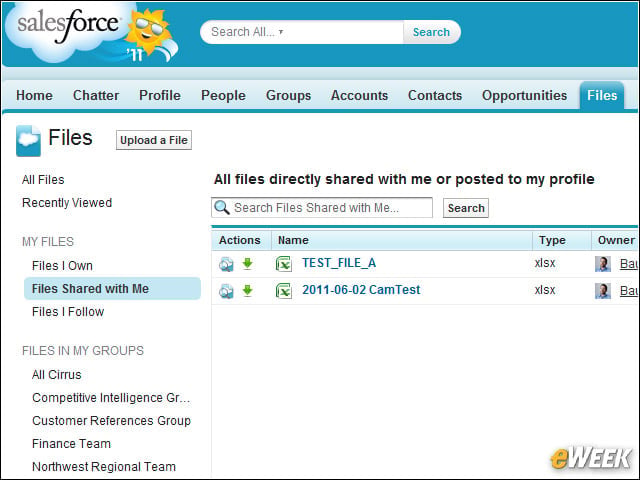This screenshot has height=480, width=640.
Task: Click the Files cloud page icon
Action: coord(29,141)
